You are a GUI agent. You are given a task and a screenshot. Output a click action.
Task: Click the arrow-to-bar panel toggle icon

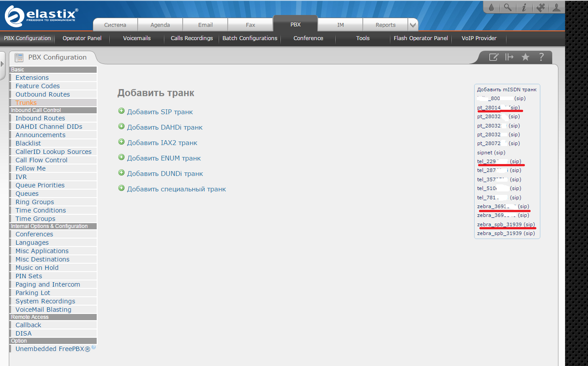tap(509, 57)
